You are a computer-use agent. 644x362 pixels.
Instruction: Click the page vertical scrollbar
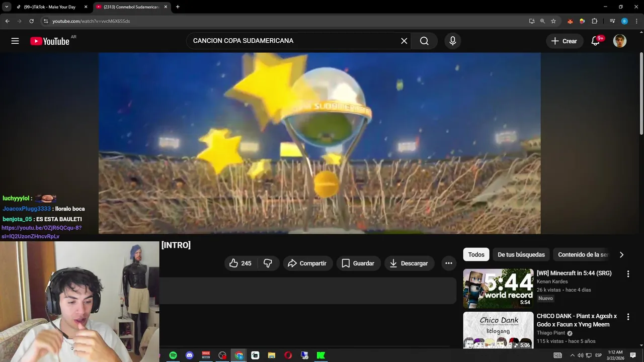coord(641,93)
